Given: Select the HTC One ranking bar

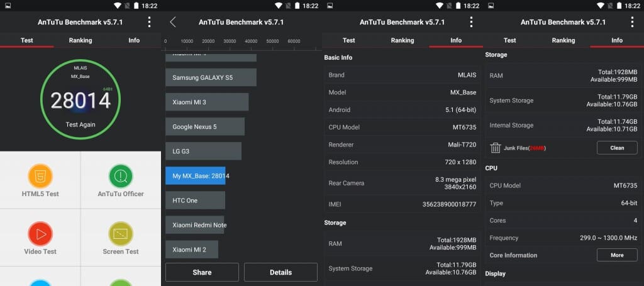Looking at the screenshot, I should click(x=195, y=201).
